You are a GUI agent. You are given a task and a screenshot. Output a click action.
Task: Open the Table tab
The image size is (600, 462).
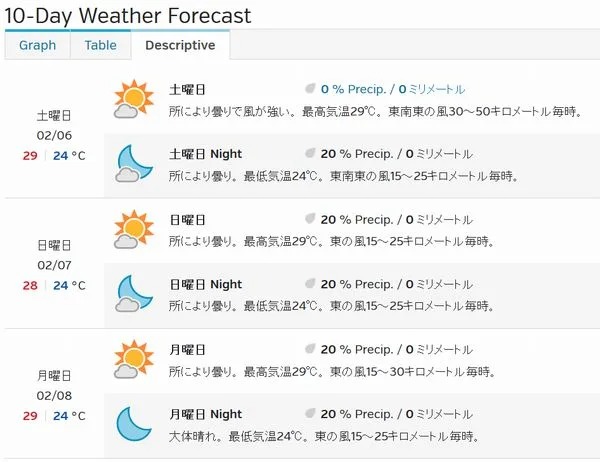tap(101, 45)
